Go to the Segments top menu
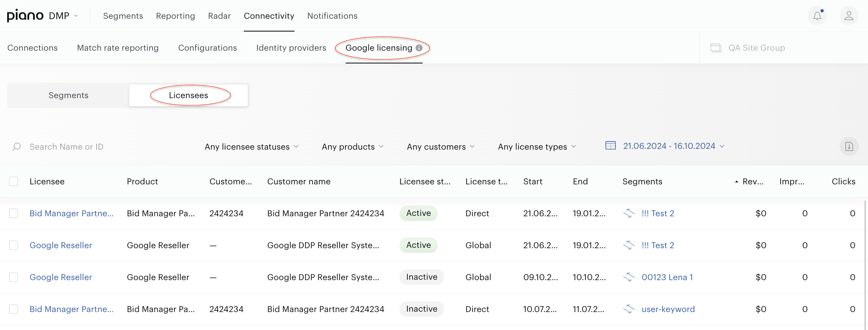 (123, 16)
